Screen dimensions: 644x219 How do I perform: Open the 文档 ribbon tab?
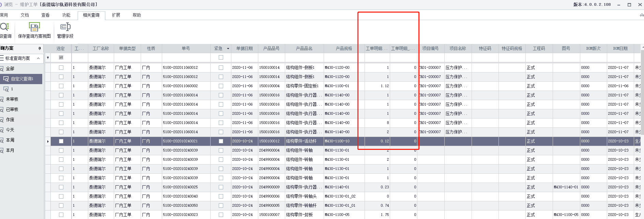pos(25,15)
